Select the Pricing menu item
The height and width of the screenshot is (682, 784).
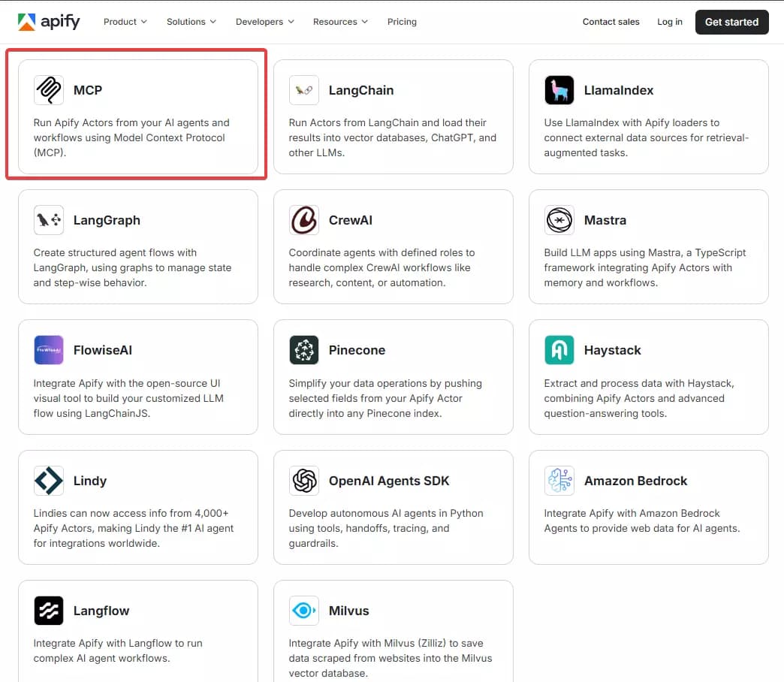[402, 22]
